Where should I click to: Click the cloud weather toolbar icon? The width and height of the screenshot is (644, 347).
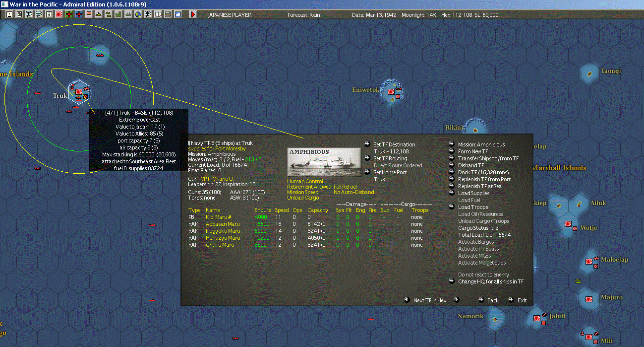[x=177, y=14]
